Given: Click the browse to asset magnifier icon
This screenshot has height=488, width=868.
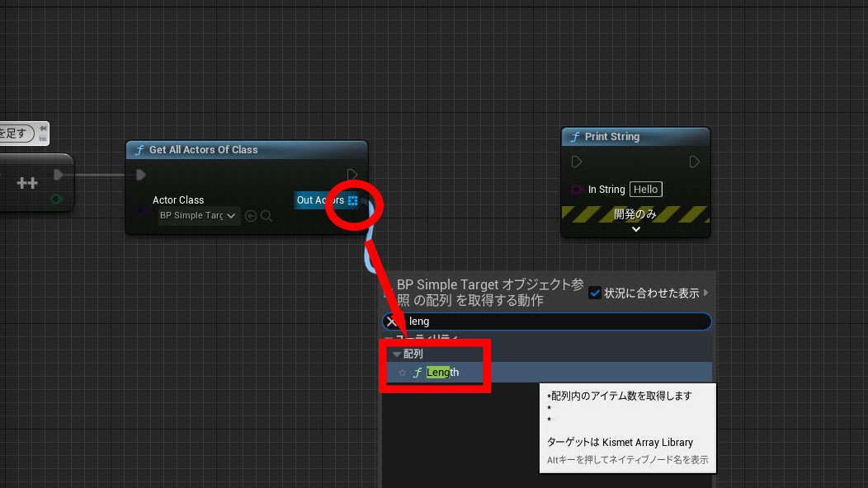Looking at the screenshot, I should click(267, 216).
